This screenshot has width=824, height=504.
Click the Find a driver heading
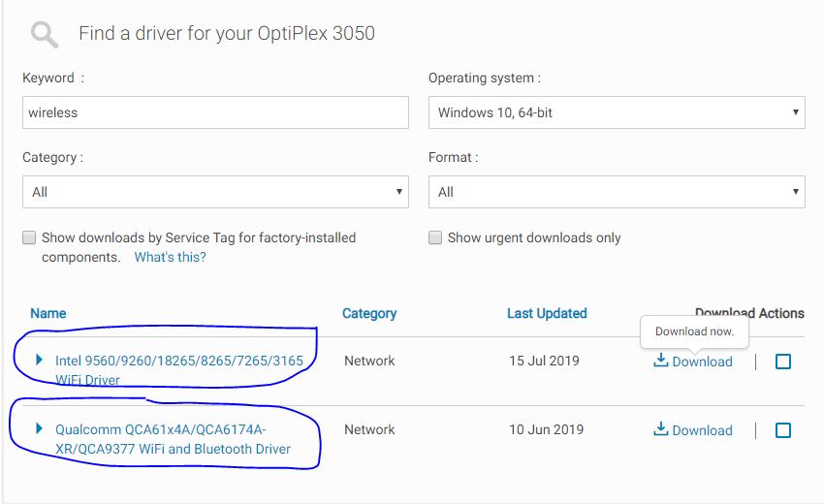click(x=227, y=33)
